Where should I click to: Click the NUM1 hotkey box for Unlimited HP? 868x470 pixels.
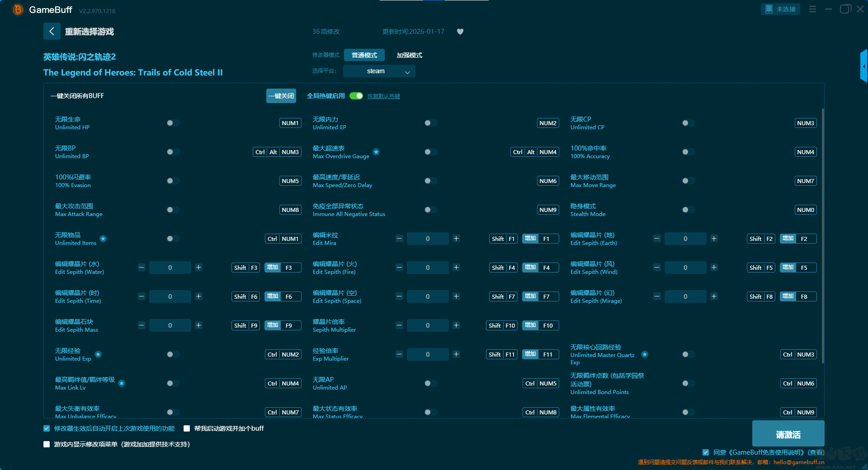290,123
